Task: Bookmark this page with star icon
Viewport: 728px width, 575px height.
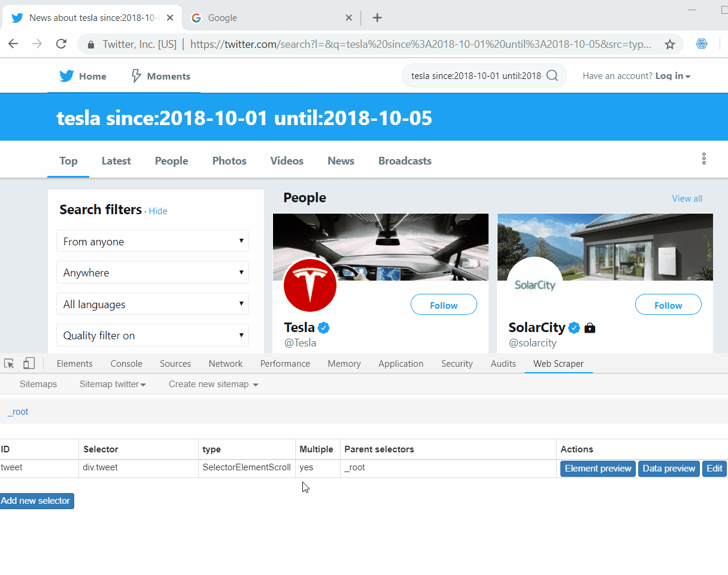Action: pyautogui.click(x=670, y=44)
